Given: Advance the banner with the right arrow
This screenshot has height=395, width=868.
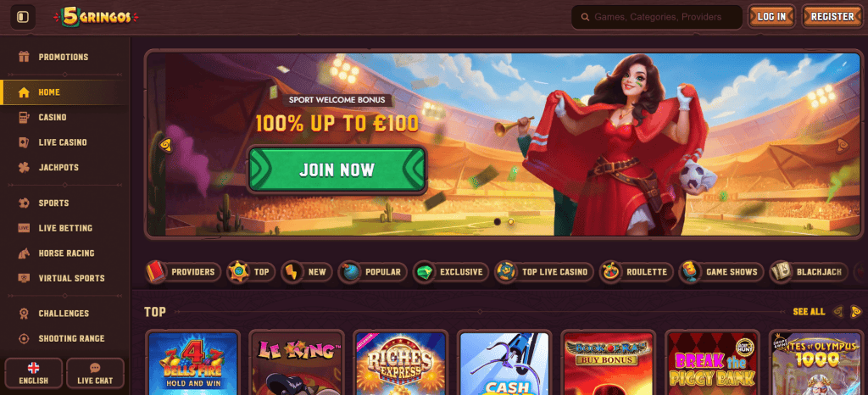Looking at the screenshot, I should click(842, 145).
